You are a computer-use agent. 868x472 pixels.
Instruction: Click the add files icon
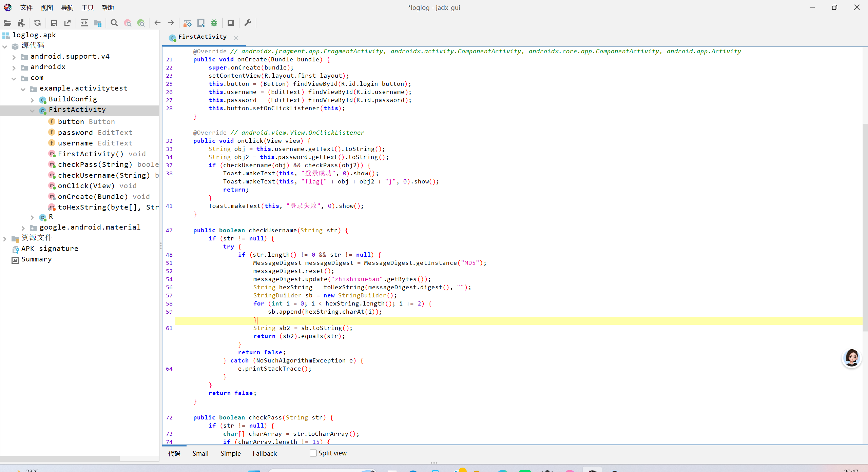click(x=21, y=23)
